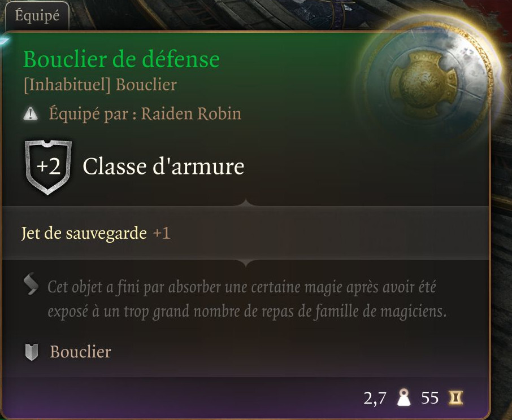Click the Bouclier de défense title

(122, 60)
